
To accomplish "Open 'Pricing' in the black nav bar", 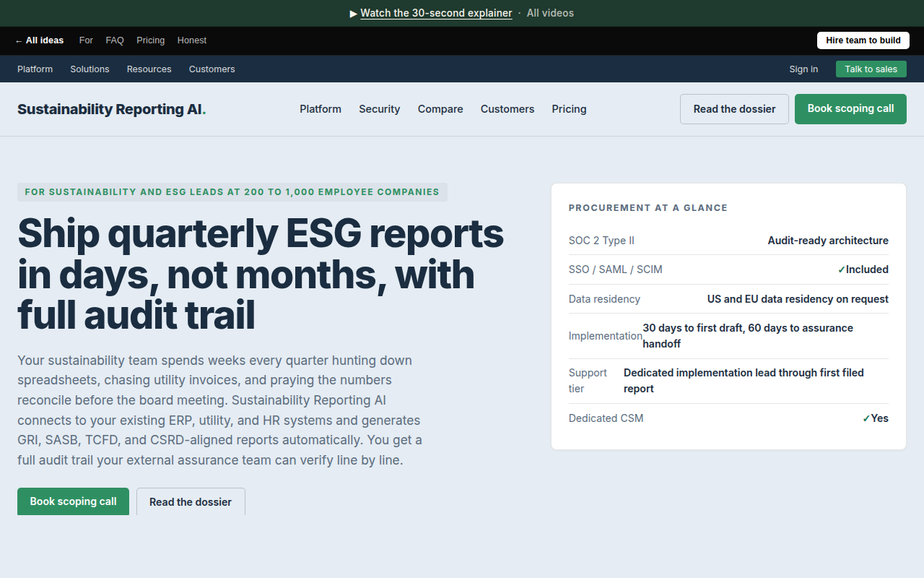I will click(151, 40).
